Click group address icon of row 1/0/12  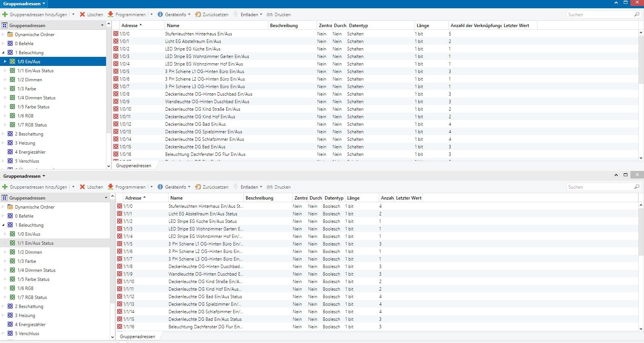[116, 124]
